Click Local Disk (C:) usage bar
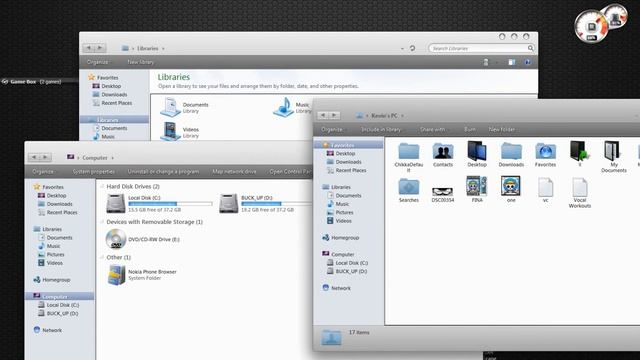640x360 pixels. coord(170,203)
